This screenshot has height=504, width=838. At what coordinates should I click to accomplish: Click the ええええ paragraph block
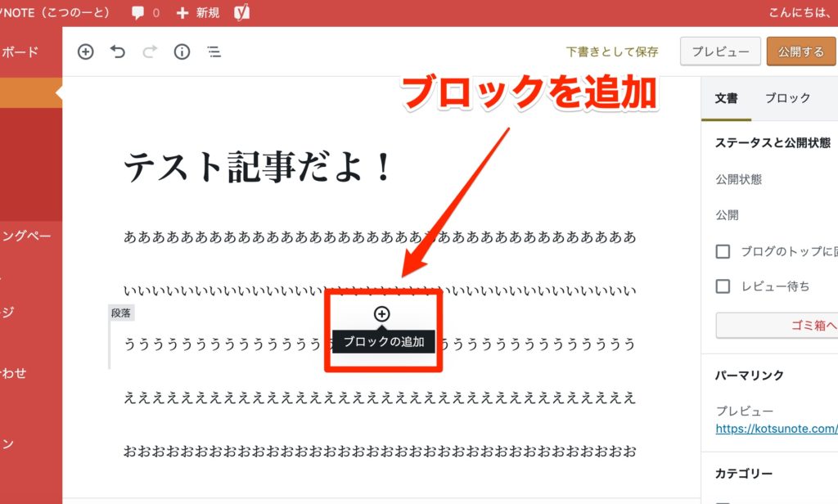coord(380,398)
